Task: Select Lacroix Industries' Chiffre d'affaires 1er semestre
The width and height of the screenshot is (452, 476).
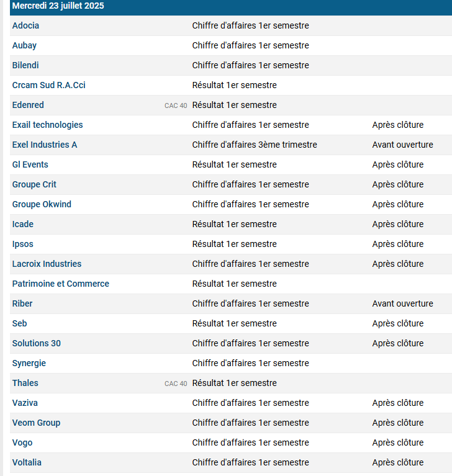Action: 251,264
